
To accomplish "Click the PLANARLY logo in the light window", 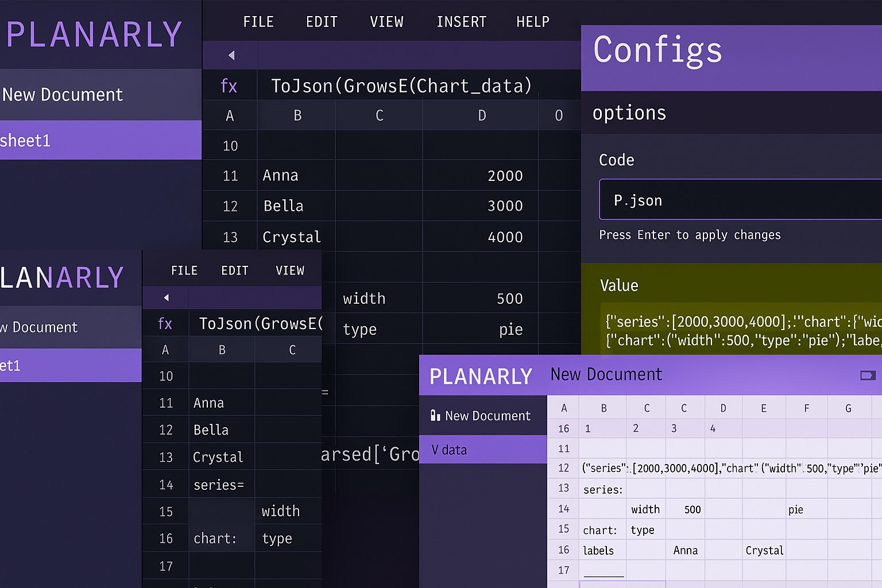I will click(x=481, y=376).
